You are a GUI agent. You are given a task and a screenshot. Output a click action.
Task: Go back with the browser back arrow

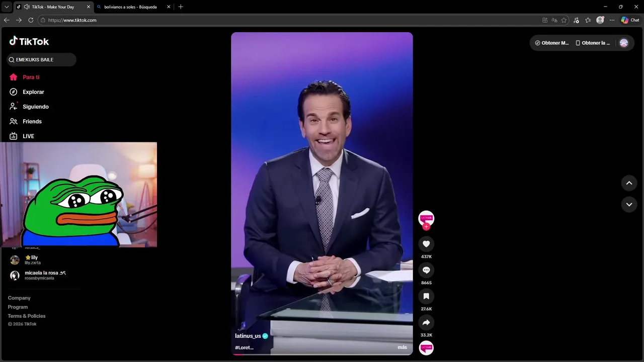coord(7,20)
